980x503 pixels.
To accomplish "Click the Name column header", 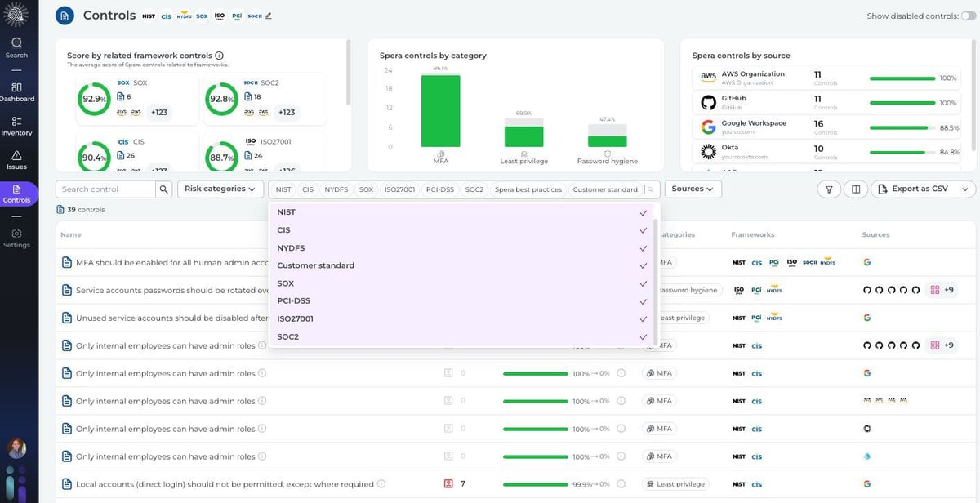I will point(71,234).
